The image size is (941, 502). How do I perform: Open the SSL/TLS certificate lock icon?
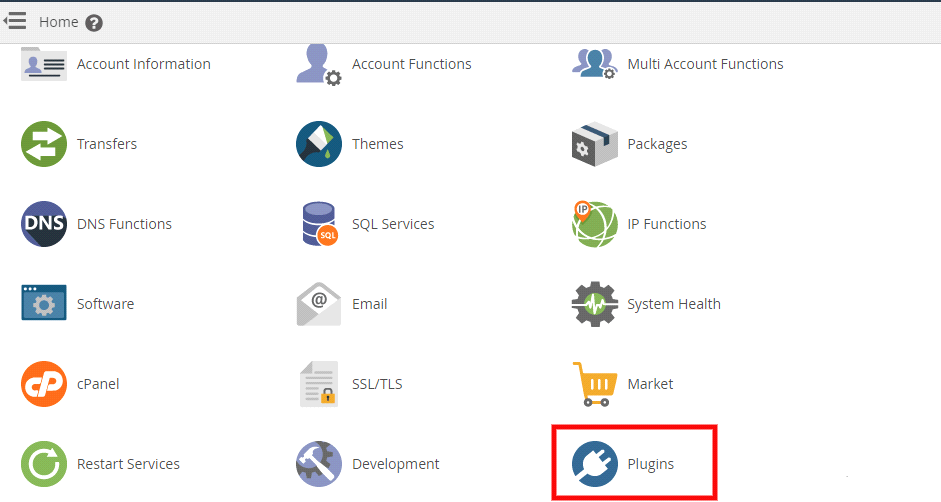click(x=319, y=384)
